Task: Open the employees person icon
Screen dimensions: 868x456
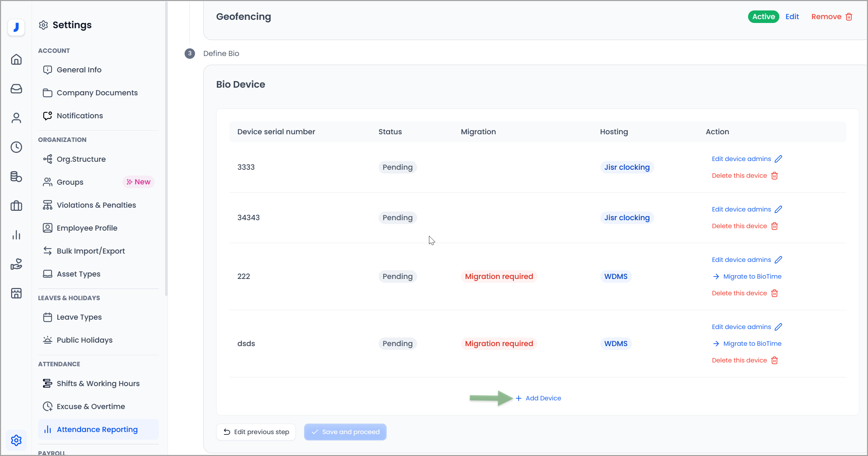Action: pos(16,118)
